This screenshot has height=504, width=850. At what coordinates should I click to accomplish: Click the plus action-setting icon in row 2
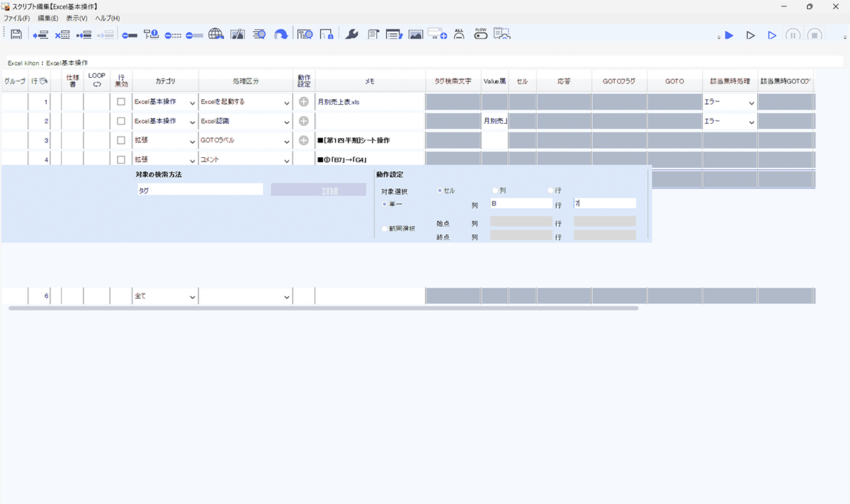(x=303, y=121)
